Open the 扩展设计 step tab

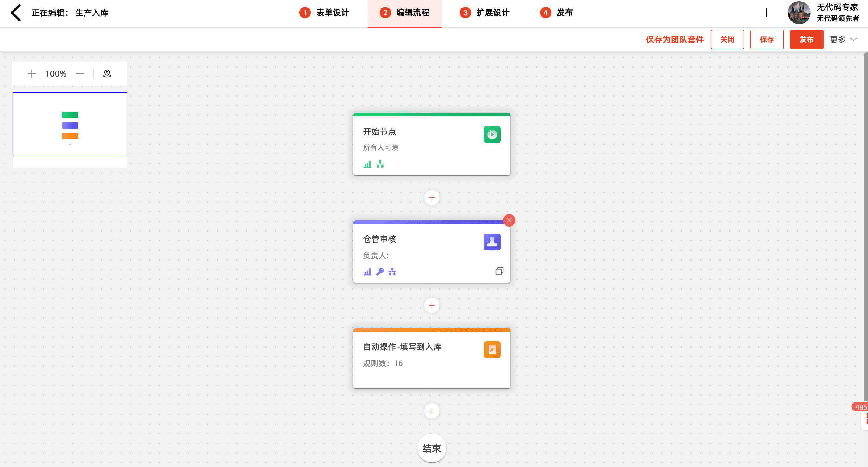(484, 13)
